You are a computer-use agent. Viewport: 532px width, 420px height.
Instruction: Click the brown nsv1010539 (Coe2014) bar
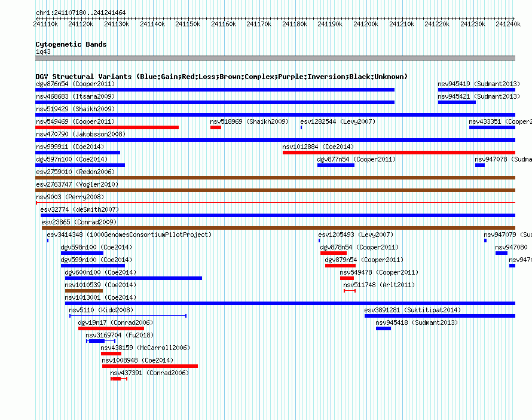point(84,291)
